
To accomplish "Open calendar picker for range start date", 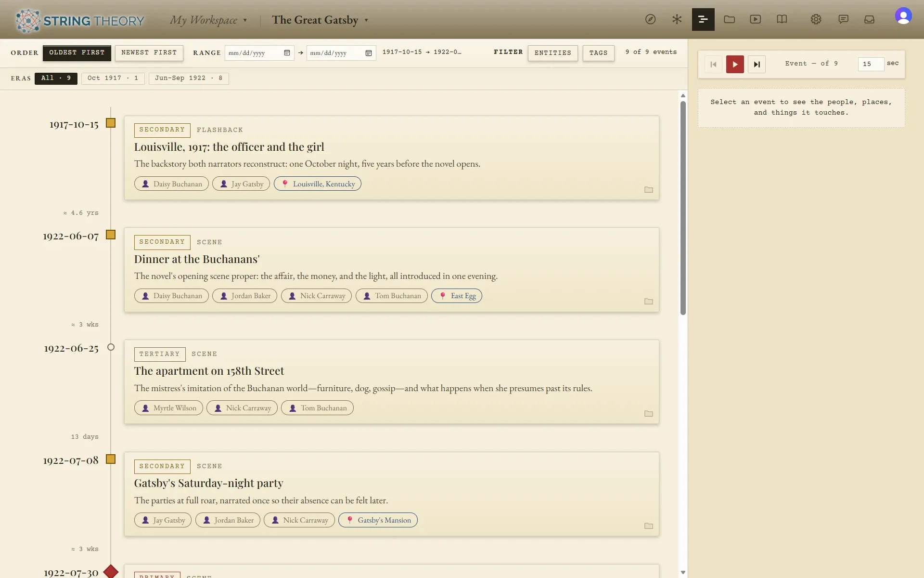I will [287, 53].
